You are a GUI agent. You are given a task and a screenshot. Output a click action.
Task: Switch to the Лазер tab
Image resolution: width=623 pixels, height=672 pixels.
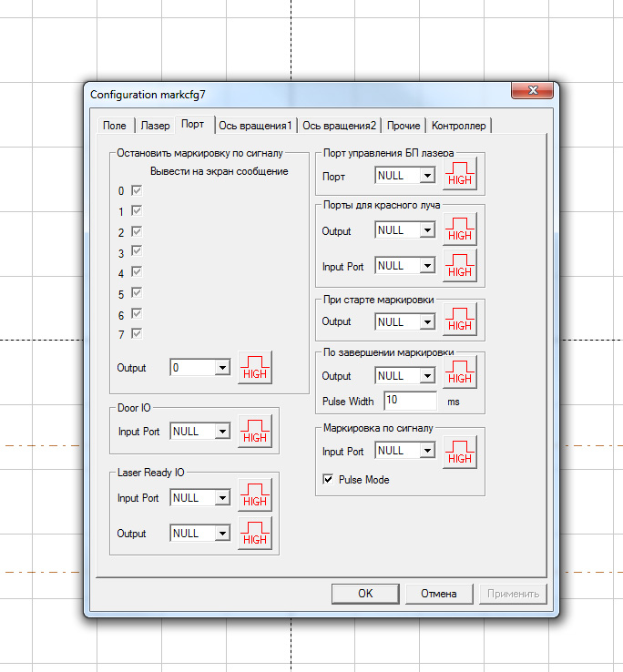(x=155, y=126)
